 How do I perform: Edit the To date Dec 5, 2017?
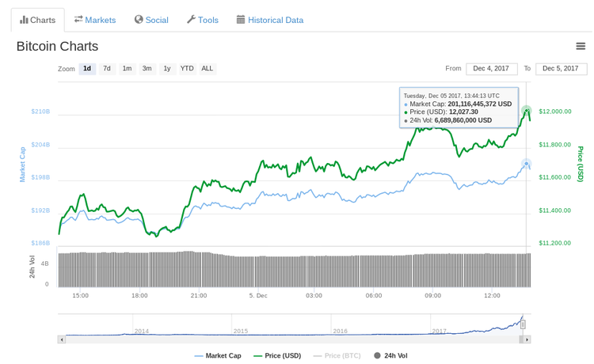[x=561, y=69]
